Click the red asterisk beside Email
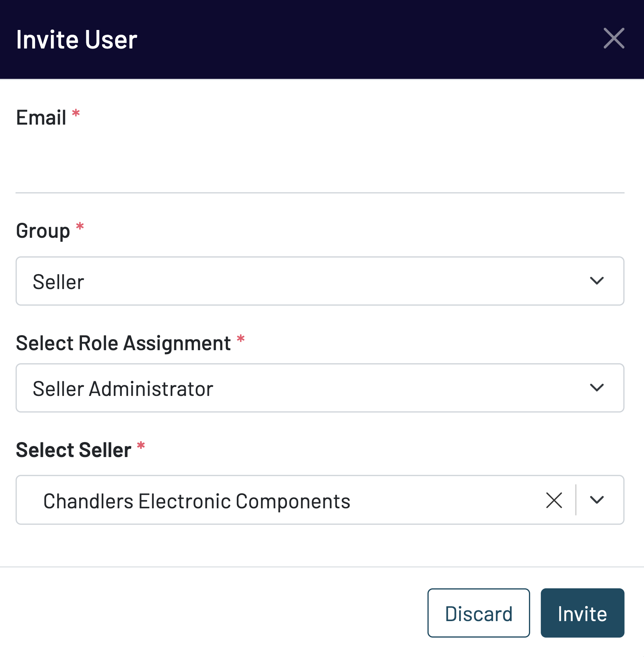This screenshot has width=644, height=657. coord(76,114)
